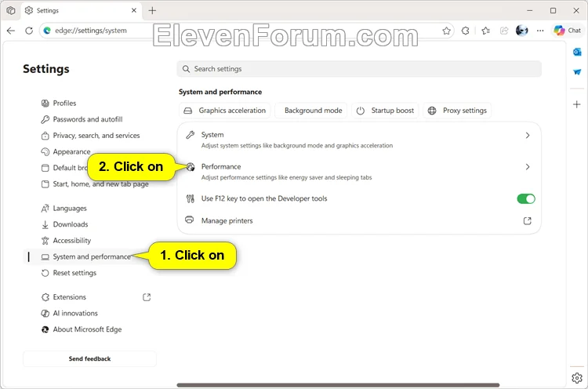Close the Settings tab
The image size is (588, 389).
(134, 10)
